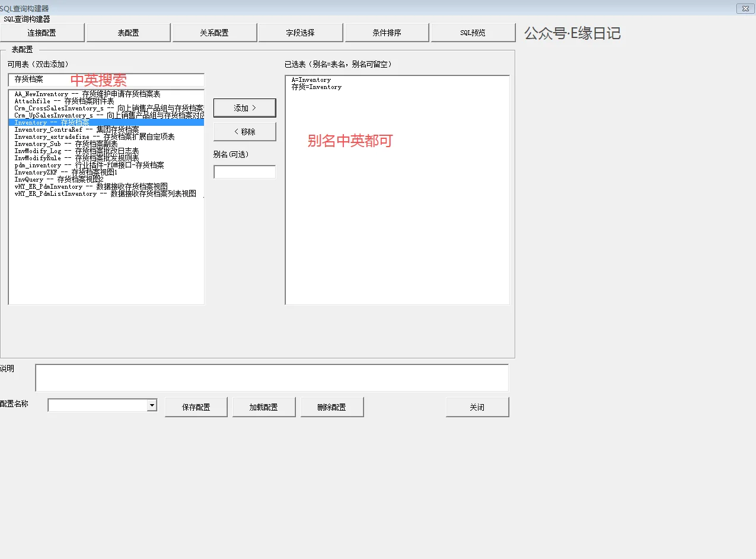Click the 添加 > button
This screenshot has height=559, width=756.
tap(244, 108)
